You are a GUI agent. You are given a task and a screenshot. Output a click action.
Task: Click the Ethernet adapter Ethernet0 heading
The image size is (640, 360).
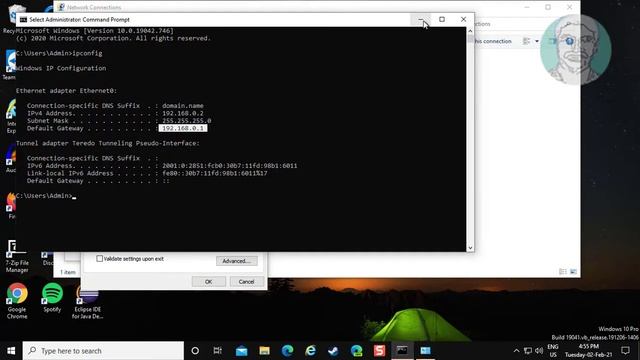[x=67, y=91]
